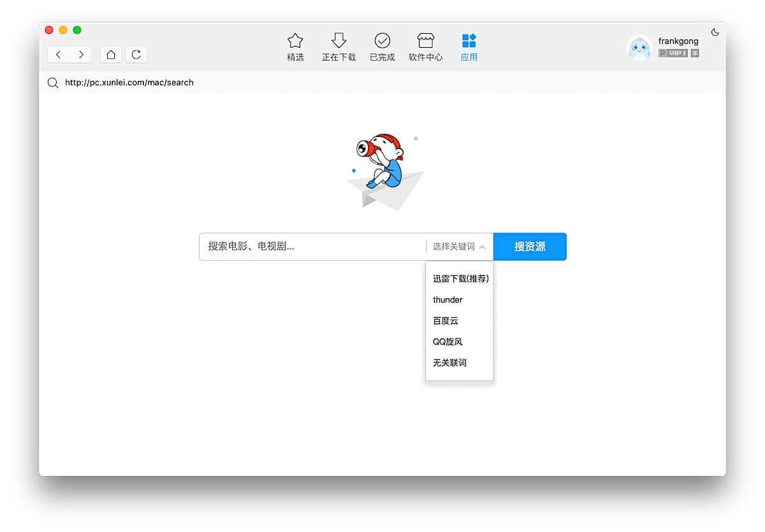Choose 迅雷下载(推荐) from the keyword list
Viewport: 765px width, 532px height.
tap(460, 278)
